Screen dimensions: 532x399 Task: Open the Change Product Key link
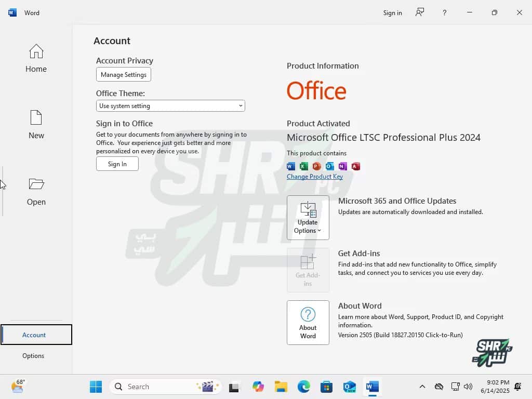pyautogui.click(x=314, y=177)
